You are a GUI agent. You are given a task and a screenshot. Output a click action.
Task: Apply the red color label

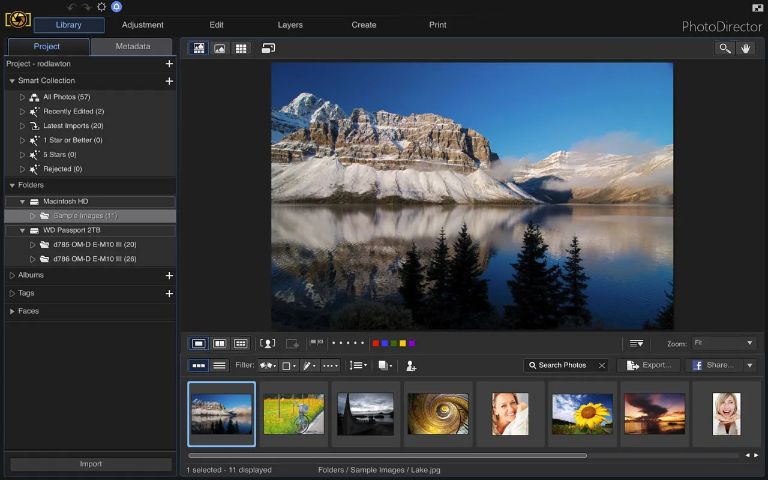tap(376, 343)
